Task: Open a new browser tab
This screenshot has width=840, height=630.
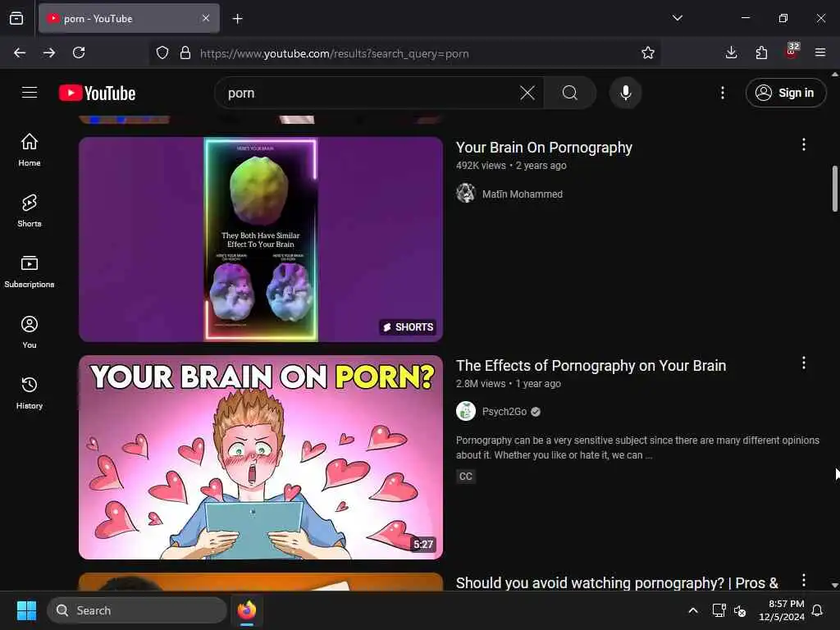Action: pos(237,19)
